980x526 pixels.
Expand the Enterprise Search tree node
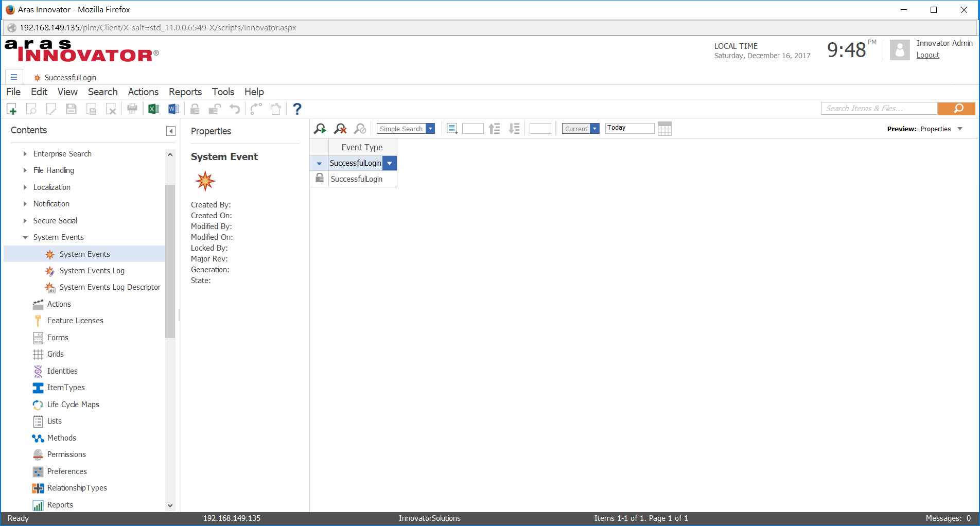coord(25,154)
